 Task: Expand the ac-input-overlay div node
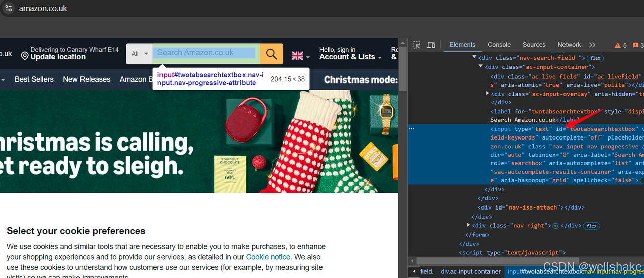tap(487, 94)
